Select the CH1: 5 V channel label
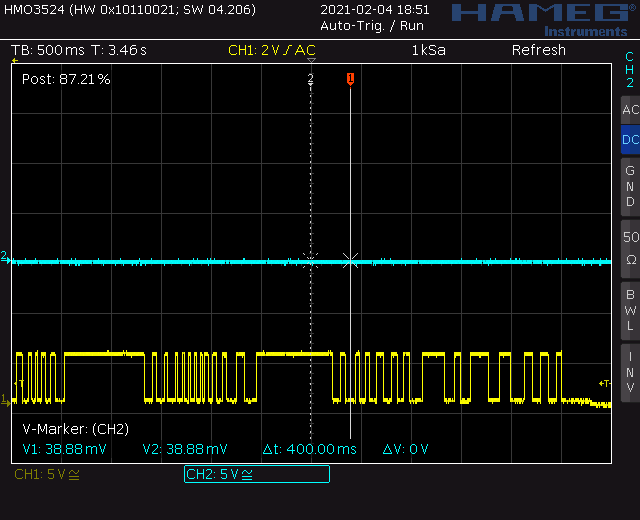This screenshot has width=640, height=520. pos(47,474)
